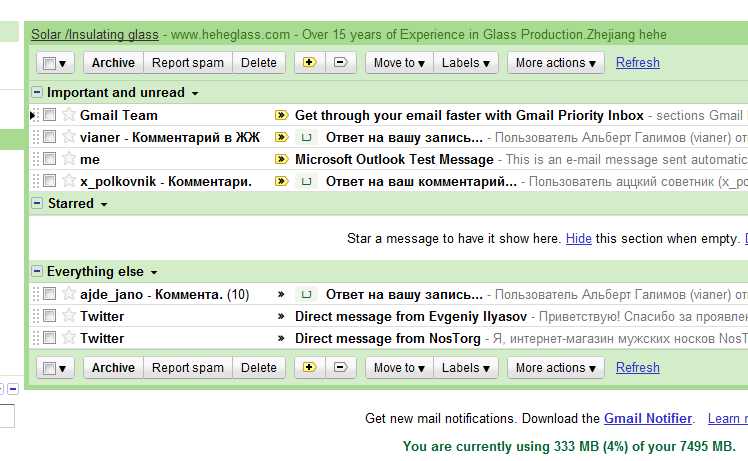Image resolution: width=748 pixels, height=461 pixels.
Task: Mark as important in the top toolbar
Action: pyautogui.click(x=309, y=62)
